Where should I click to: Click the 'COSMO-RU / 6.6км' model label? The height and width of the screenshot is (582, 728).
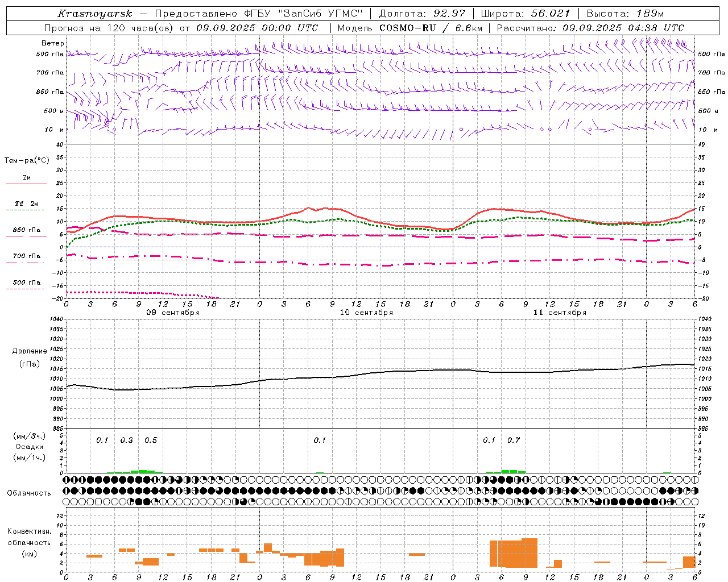click(x=431, y=28)
